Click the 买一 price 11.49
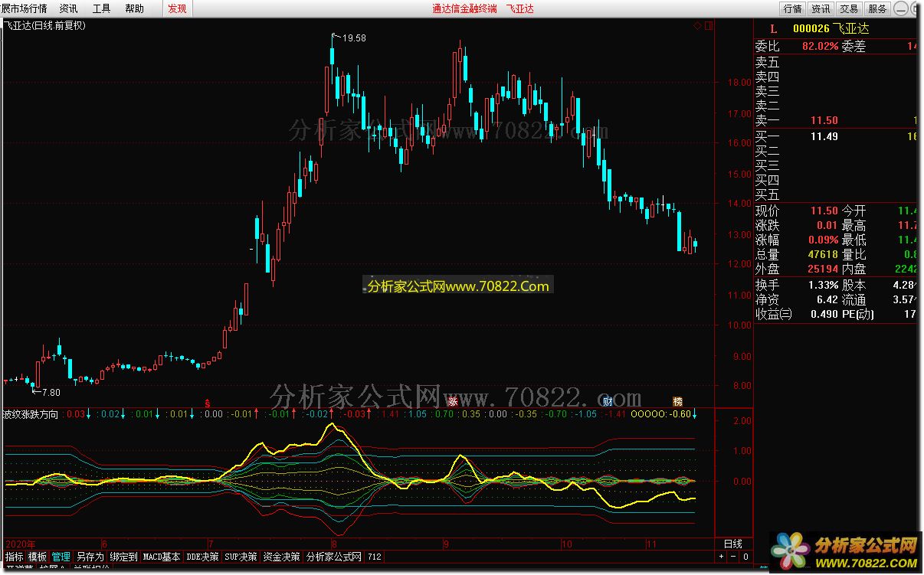924x575 pixels. tap(824, 136)
